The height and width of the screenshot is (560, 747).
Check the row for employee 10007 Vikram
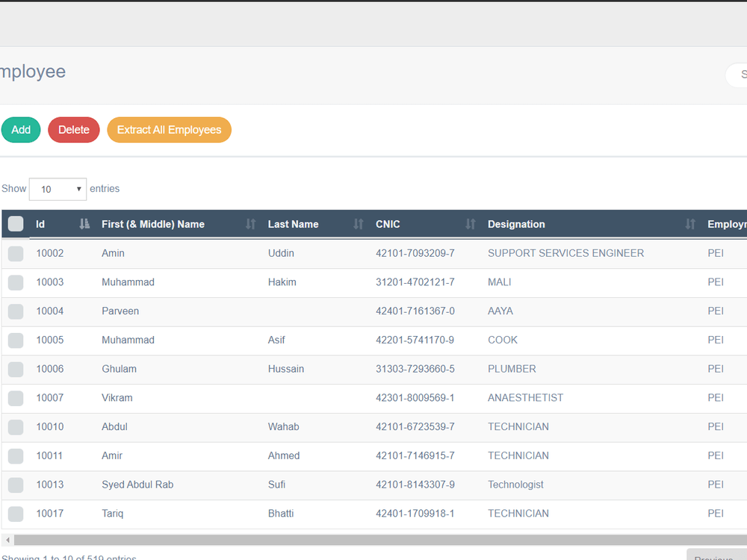tap(16, 398)
